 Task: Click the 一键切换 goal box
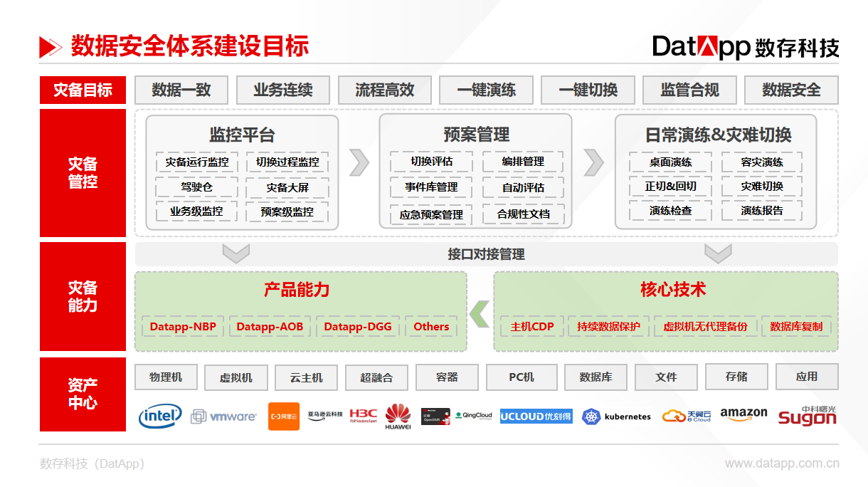coord(588,90)
